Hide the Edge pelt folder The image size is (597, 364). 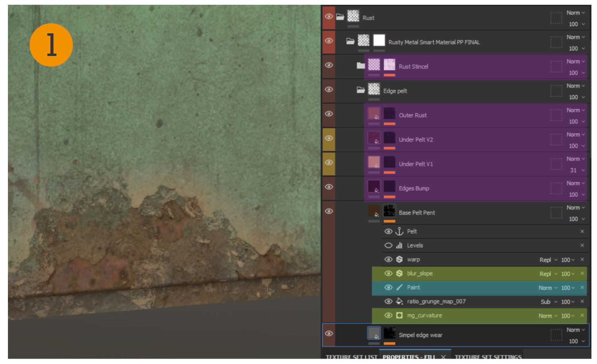(329, 90)
